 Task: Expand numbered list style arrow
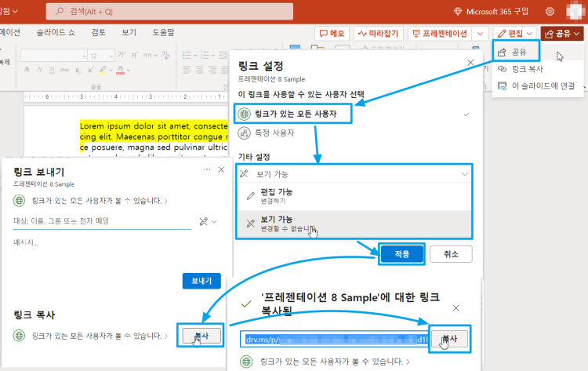coord(212,56)
